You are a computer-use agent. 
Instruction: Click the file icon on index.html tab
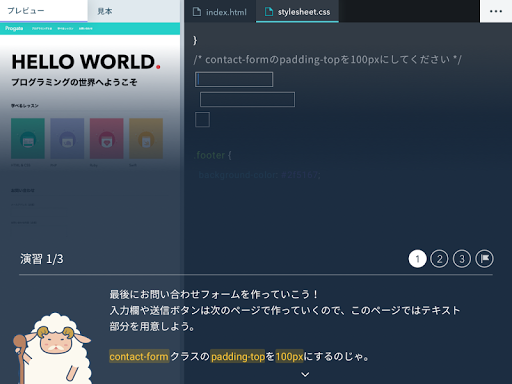(197, 12)
